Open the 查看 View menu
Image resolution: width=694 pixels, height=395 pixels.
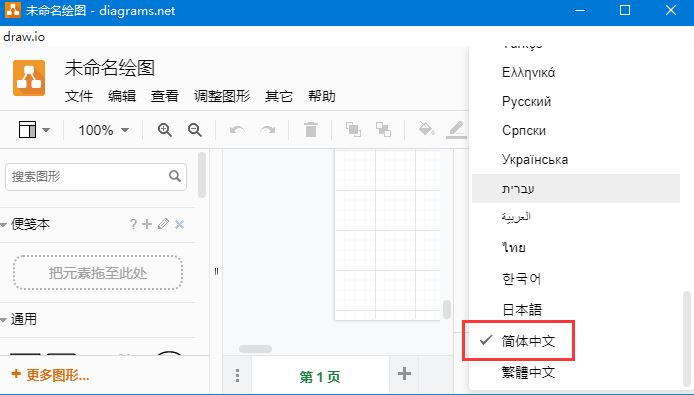point(165,96)
